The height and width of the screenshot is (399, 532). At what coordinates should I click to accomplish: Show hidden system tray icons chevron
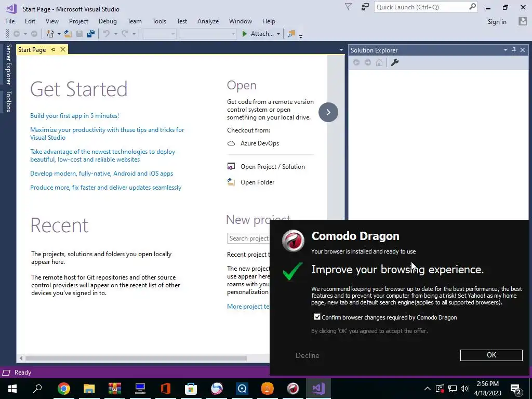[x=427, y=389]
